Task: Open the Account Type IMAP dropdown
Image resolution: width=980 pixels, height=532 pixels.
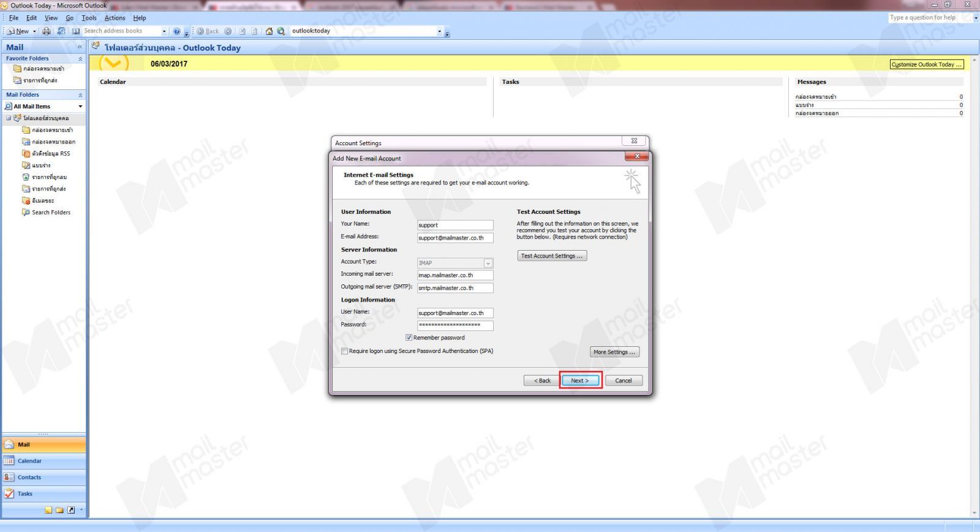Action: point(488,263)
